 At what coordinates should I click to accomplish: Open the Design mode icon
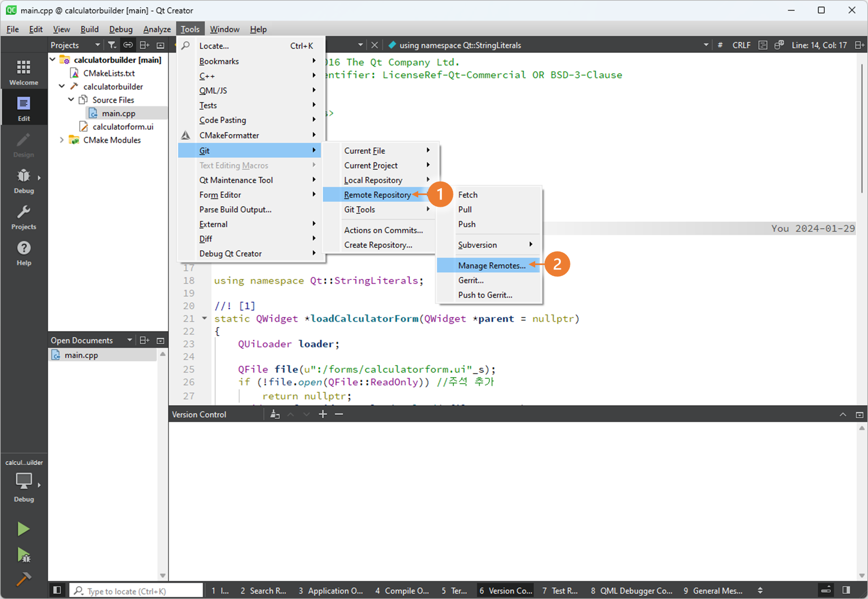click(x=24, y=145)
